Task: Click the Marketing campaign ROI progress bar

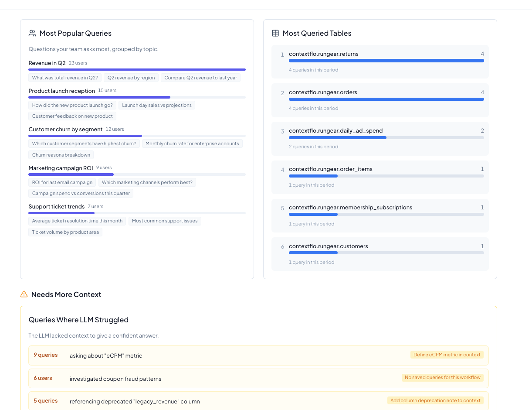Action: point(137,174)
